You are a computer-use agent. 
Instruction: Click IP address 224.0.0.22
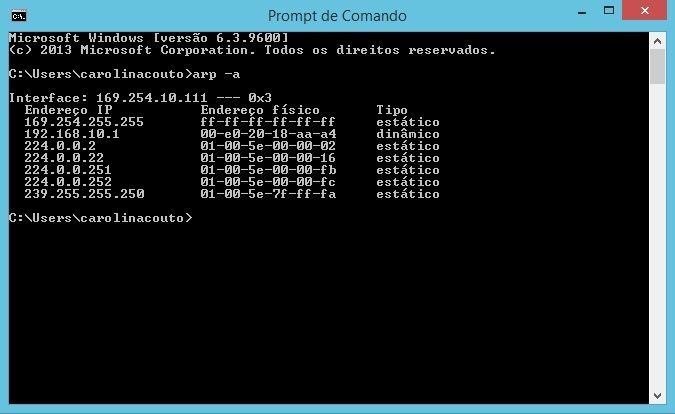(x=64, y=158)
